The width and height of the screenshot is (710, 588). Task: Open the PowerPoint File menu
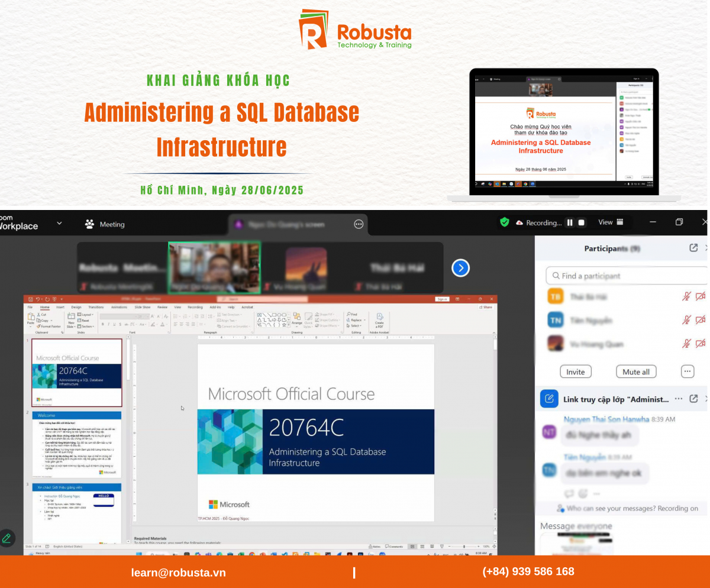coord(30,307)
